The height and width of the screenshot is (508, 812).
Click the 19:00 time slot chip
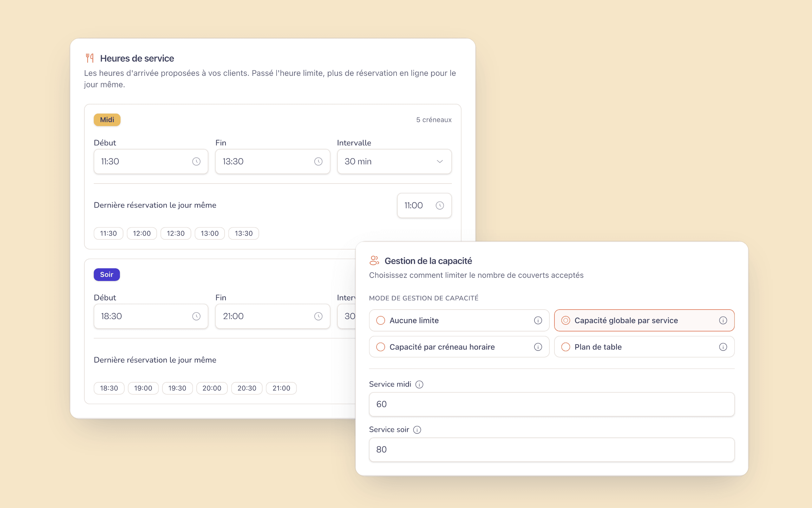[143, 388]
